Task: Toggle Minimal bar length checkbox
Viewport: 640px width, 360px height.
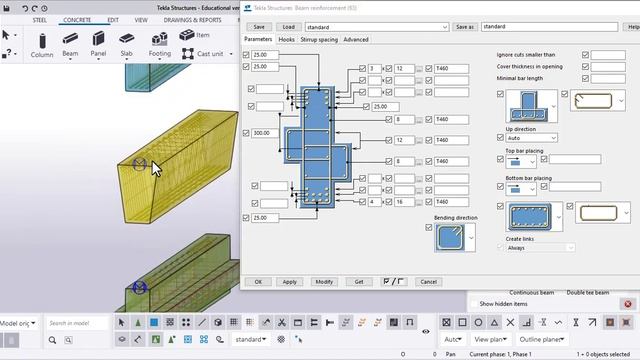Action: tap(585, 78)
